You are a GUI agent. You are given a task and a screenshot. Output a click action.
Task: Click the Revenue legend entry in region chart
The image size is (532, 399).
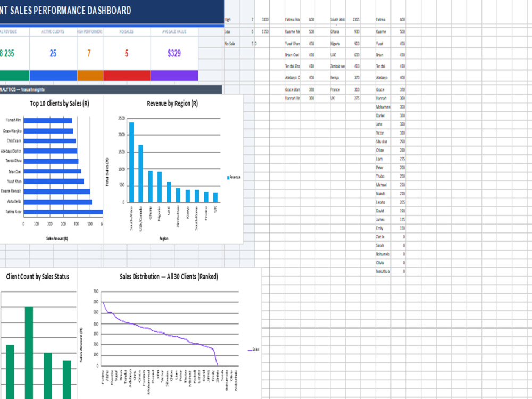pos(234,177)
